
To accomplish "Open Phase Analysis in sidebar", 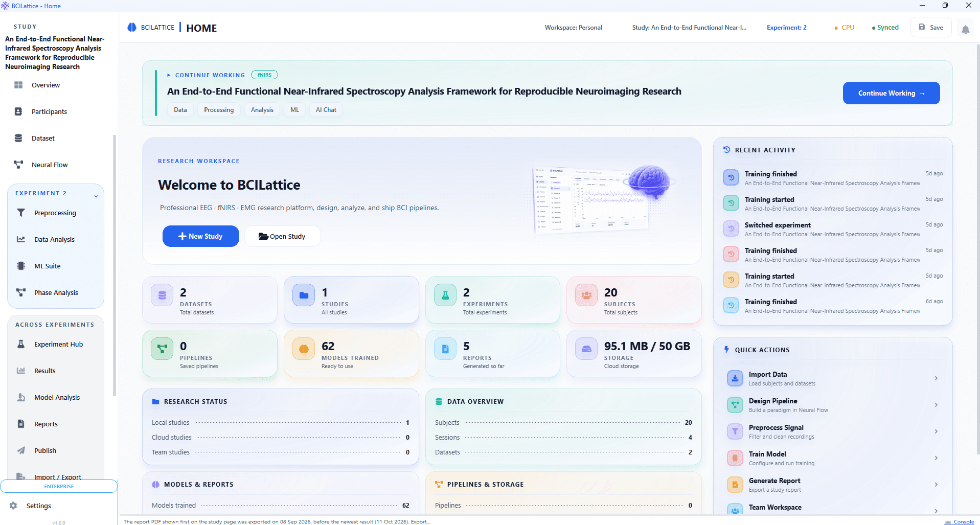I will coord(56,292).
